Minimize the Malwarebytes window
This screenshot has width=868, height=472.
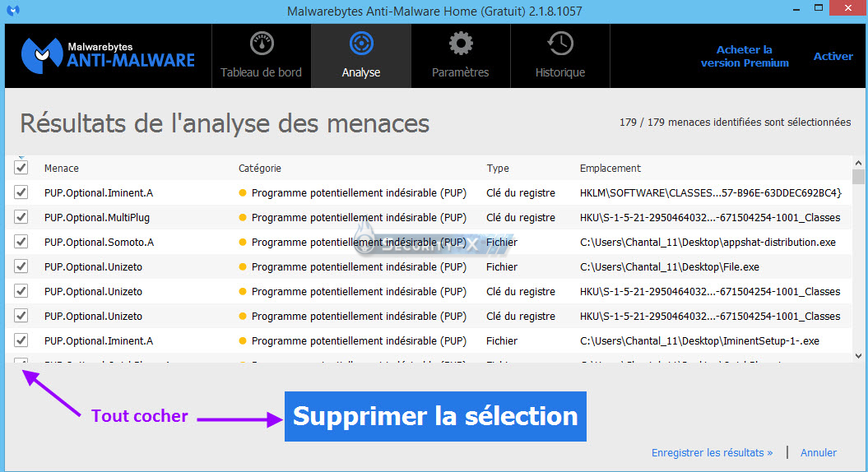tap(796, 8)
